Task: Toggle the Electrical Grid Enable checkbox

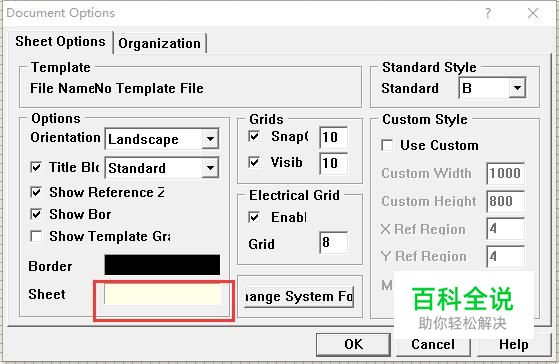Action: [254, 217]
